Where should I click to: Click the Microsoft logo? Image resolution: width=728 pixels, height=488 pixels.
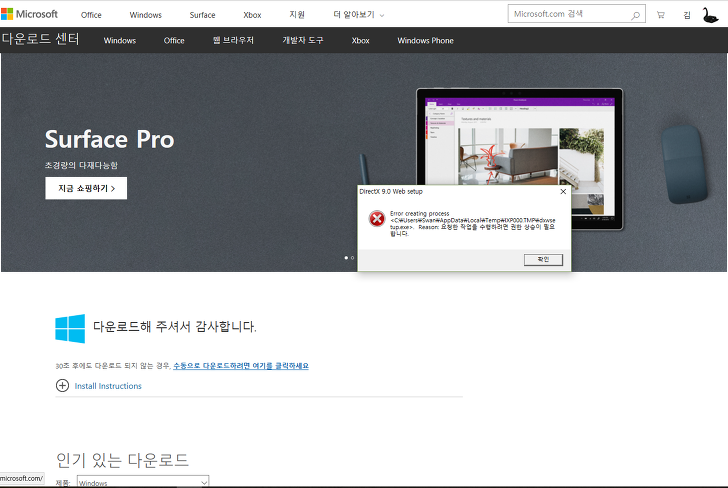pyautogui.click(x=29, y=14)
